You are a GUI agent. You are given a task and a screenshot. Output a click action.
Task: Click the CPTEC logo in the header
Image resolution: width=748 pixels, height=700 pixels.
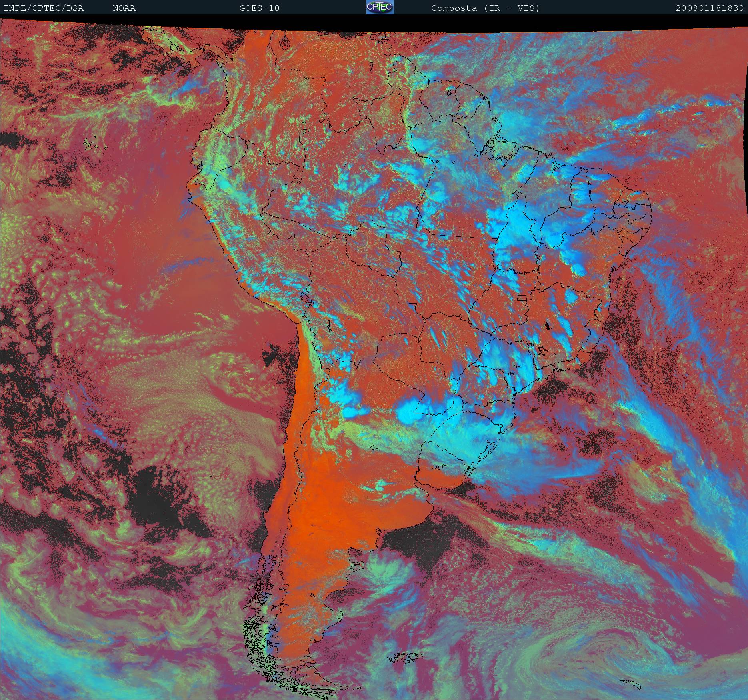click(x=380, y=7)
